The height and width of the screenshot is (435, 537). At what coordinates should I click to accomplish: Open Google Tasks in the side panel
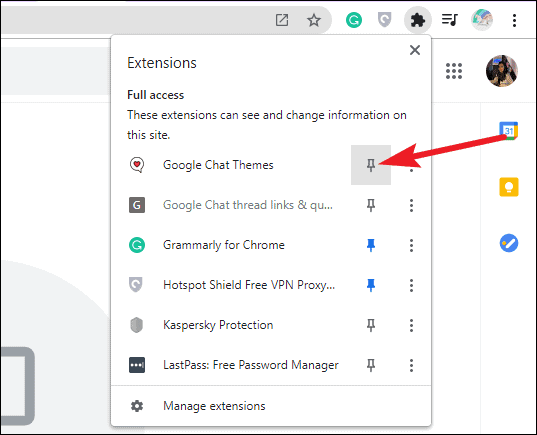pyautogui.click(x=509, y=243)
